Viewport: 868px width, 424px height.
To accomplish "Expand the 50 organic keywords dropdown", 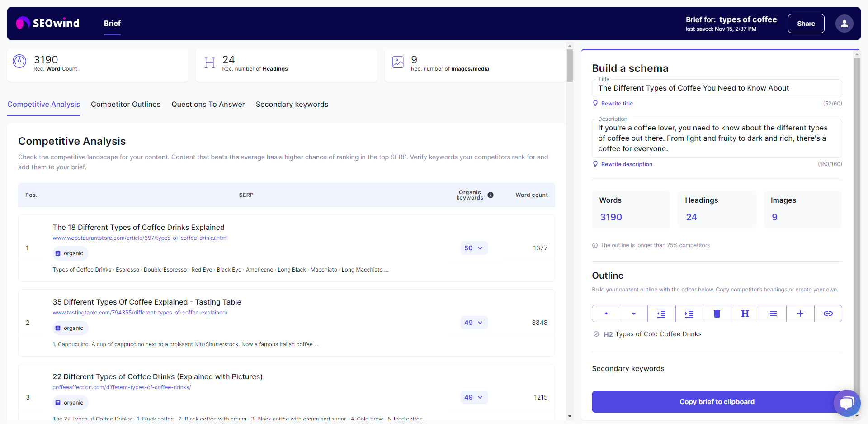I will point(474,248).
